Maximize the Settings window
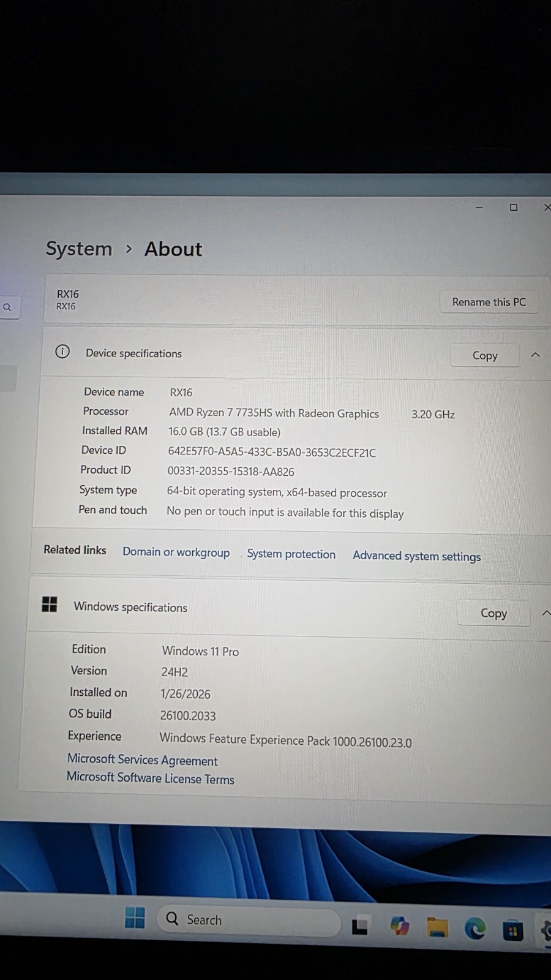 514,208
